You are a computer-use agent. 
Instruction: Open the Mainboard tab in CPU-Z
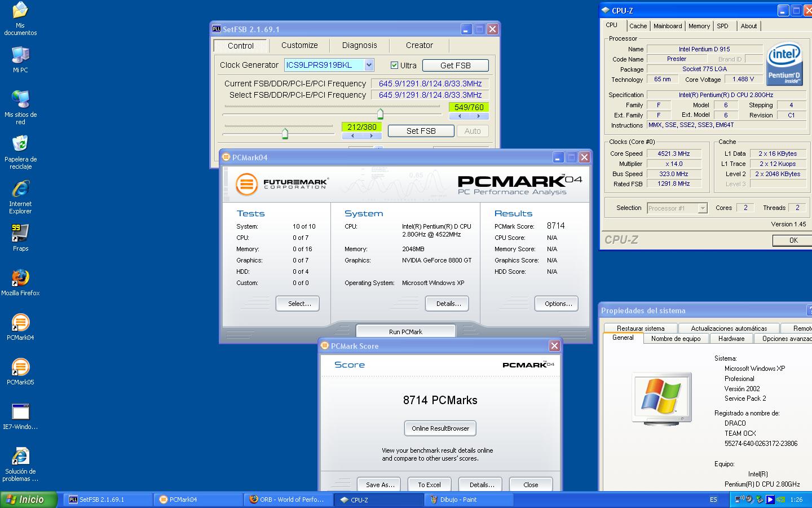[x=668, y=26]
